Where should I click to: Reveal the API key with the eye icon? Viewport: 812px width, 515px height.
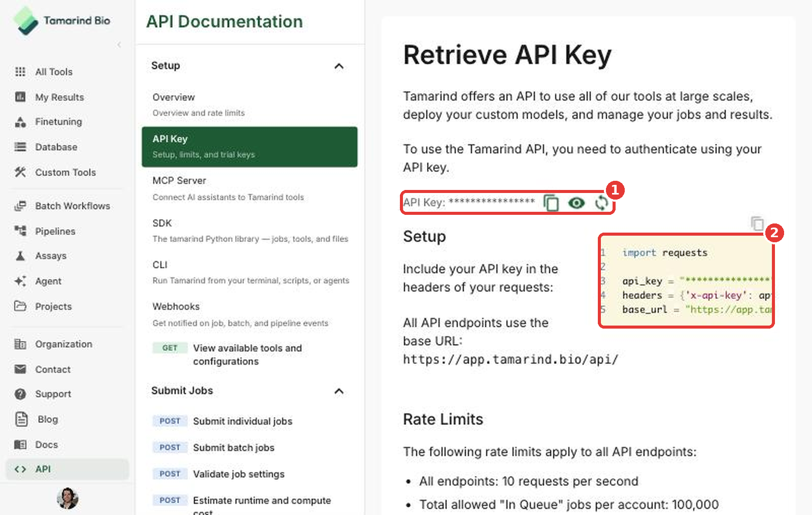point(576,203)
